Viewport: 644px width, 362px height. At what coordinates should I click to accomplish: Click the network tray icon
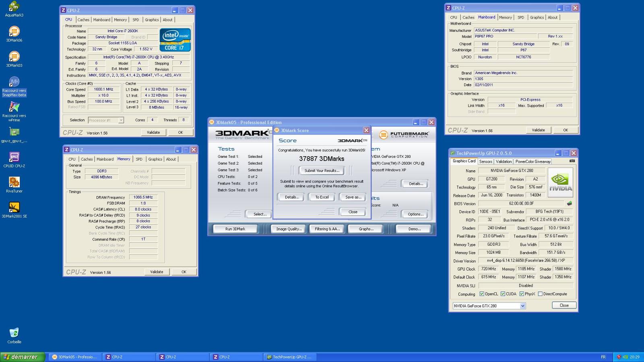(x=625, y=357)
